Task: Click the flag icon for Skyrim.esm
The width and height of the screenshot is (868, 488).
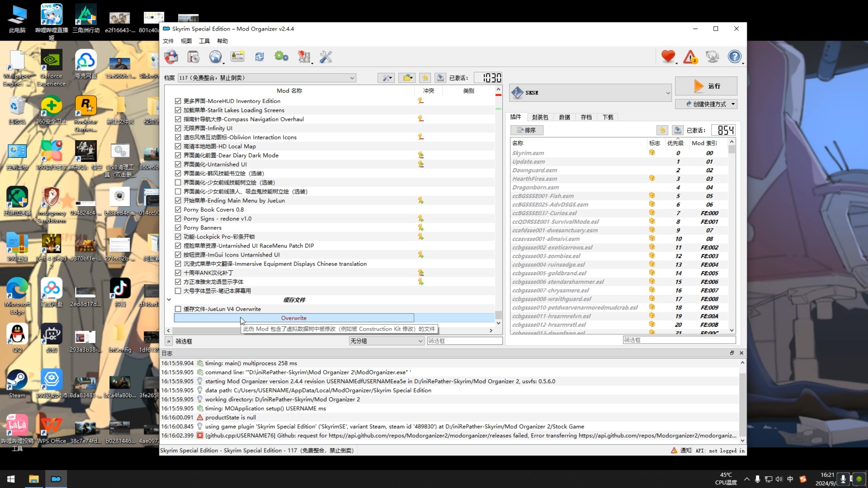Action: click(x=652, y=153)
